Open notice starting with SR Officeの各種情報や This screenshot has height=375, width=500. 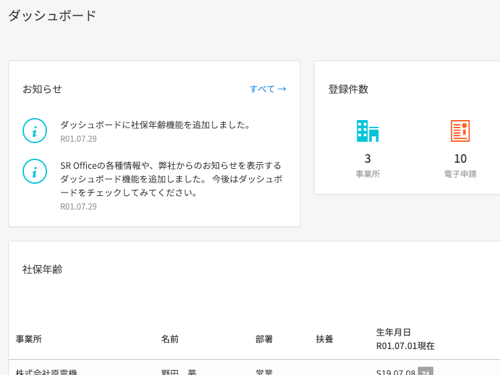[x=171, y=179]
